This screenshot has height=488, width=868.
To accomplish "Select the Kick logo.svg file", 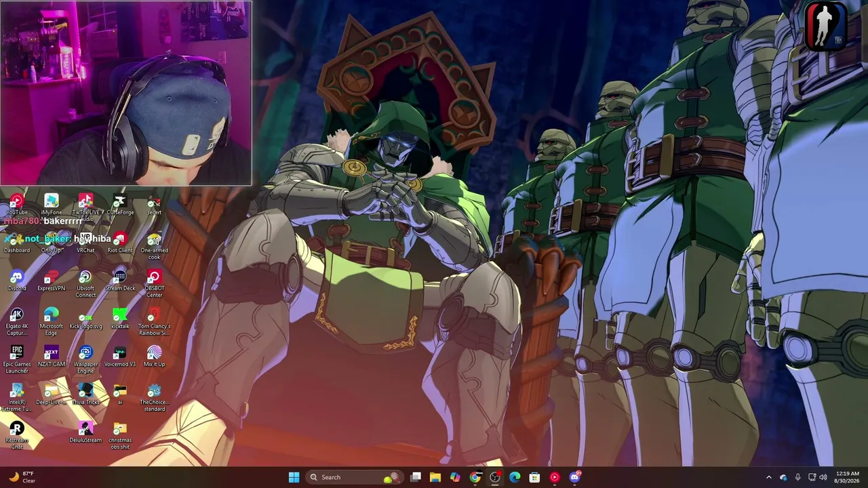I will point(85,319).
